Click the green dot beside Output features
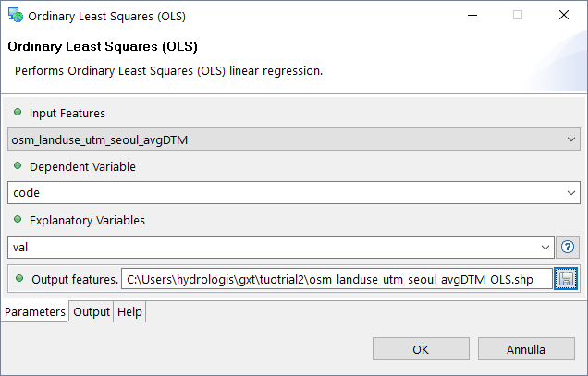 (19, 277)
